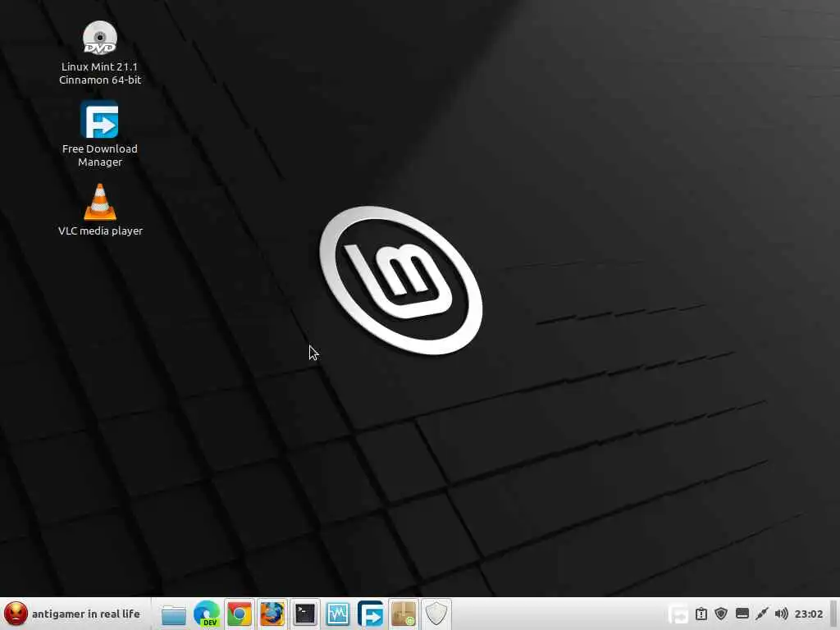Open the Linux Mint 21.1 DVD desktop icon
This screenshot has width=840, height=630.
pos(99,52)
